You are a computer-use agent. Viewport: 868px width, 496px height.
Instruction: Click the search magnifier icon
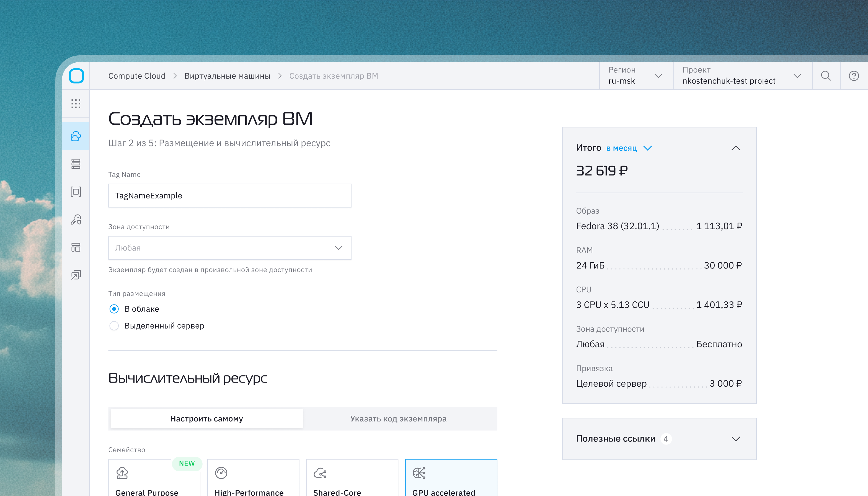(826, 76)
